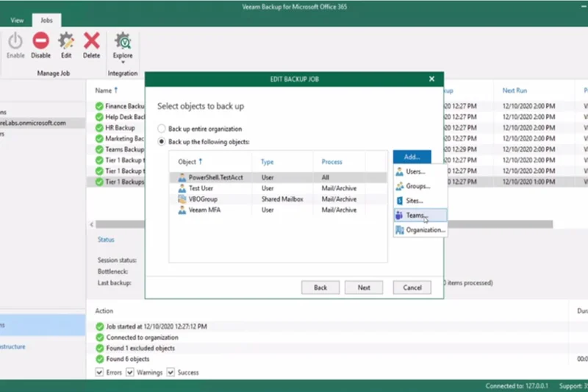Sort objects by Type column header

pyautogui.click(x=267, y=162)
